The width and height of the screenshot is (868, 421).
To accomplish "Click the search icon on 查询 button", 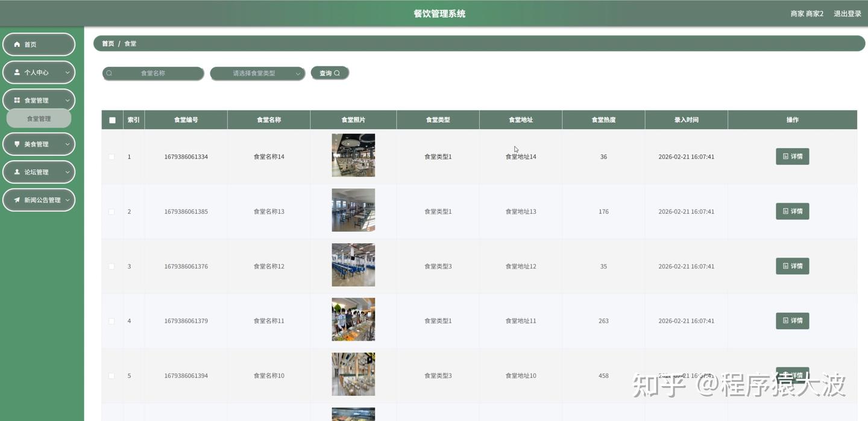I will [337, 73].
